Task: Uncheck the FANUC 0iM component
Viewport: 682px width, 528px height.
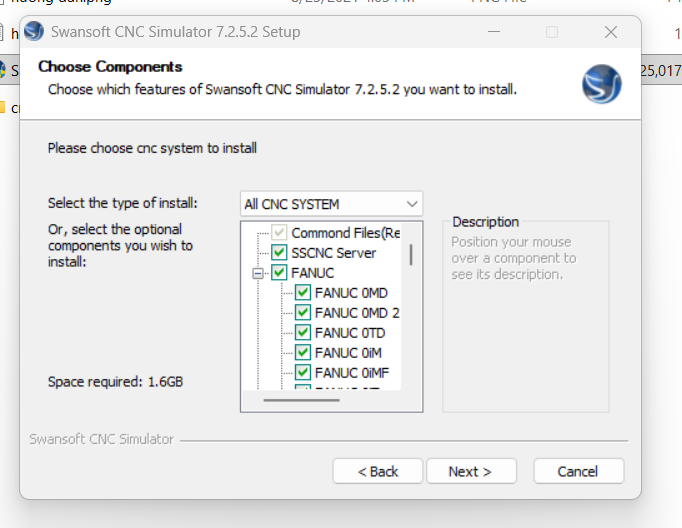Action: 303,353
